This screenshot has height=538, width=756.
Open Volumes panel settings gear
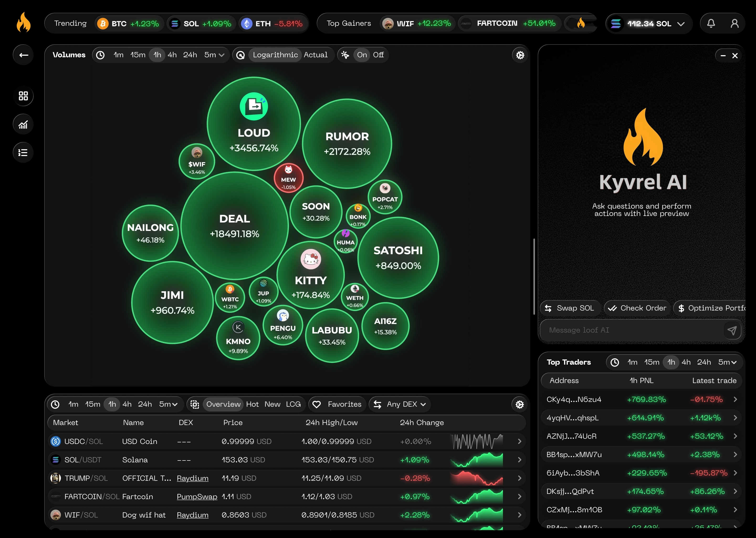coord(520,55)
